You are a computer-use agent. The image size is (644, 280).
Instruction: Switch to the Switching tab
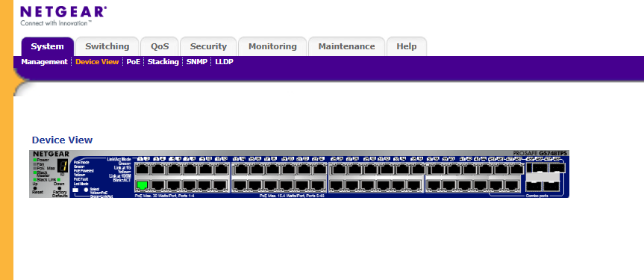(x=107, y=46)
